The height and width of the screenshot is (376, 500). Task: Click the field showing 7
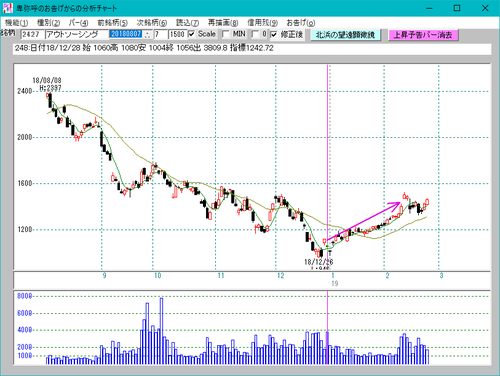click(x=160, y=34)
